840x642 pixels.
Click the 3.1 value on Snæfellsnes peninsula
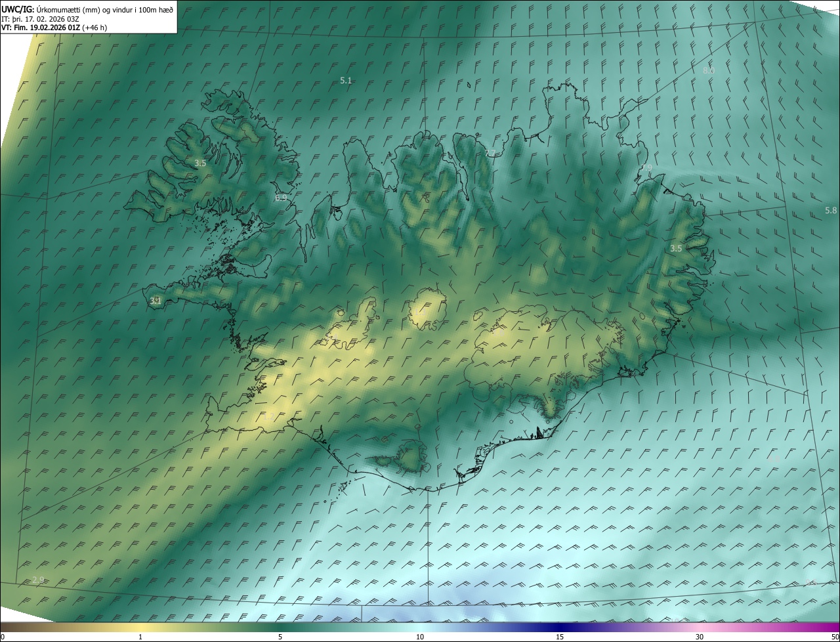pyautogui.click(x=156, y=301)
